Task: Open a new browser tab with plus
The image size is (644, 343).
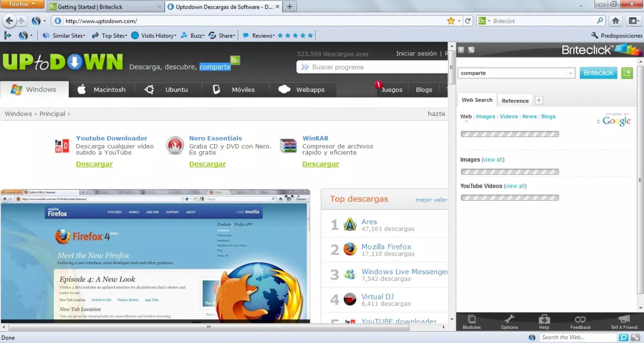Action: tap(289, 6)
